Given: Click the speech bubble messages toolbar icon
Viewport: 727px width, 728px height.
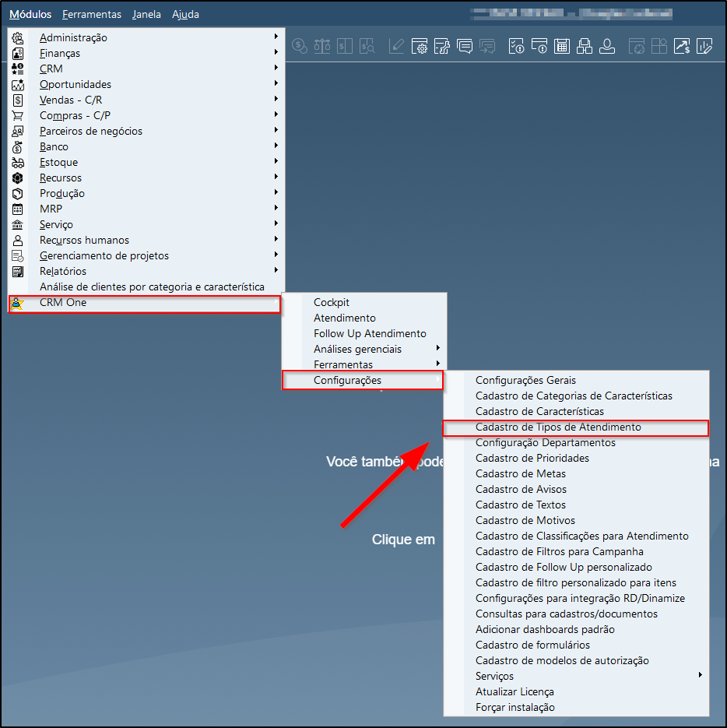Looking at the screenshot, I should [465, 47].
